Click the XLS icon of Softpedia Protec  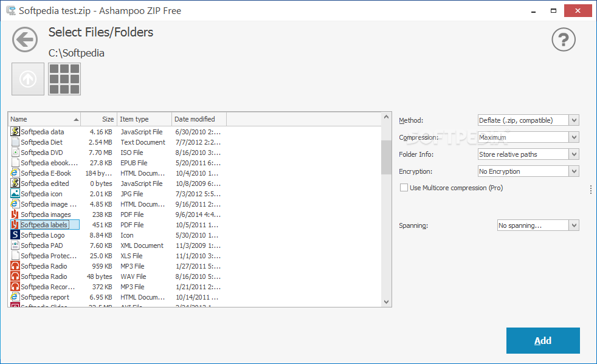click(x=15, y=255)
